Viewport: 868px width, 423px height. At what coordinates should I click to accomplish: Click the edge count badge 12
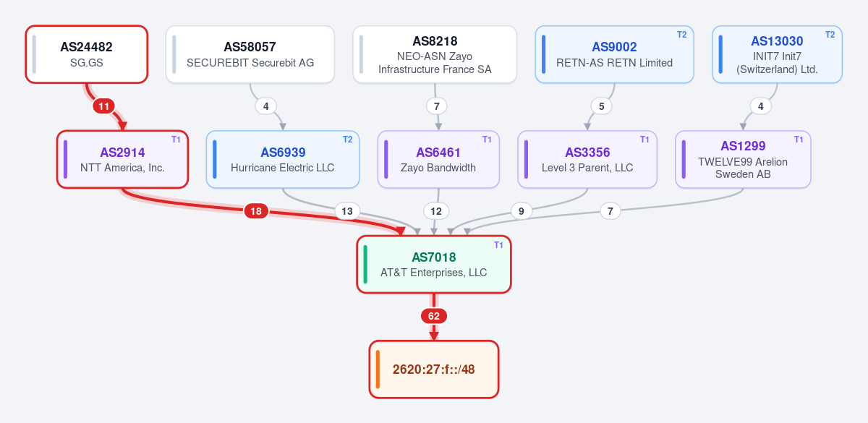(x=436, y=211)
